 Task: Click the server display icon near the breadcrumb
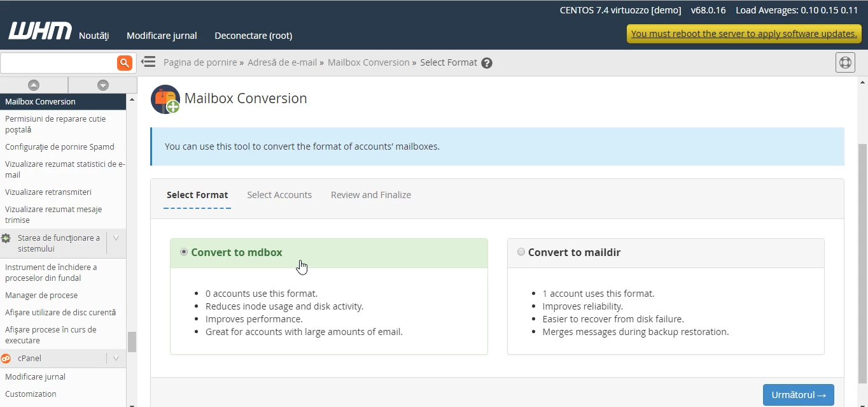(845, 62)
